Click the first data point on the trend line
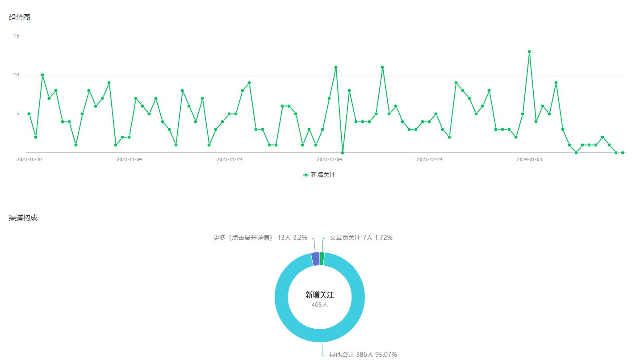 tap(29, 114)
